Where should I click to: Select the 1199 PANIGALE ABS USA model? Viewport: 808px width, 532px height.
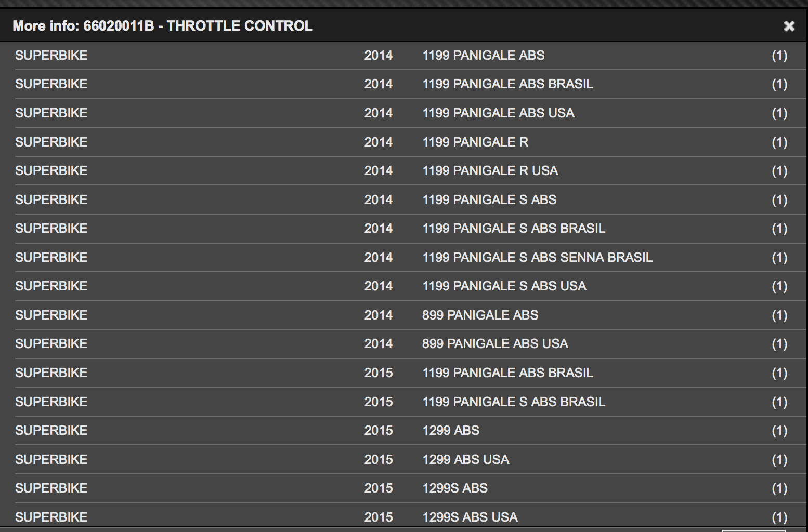coord(498,113)
